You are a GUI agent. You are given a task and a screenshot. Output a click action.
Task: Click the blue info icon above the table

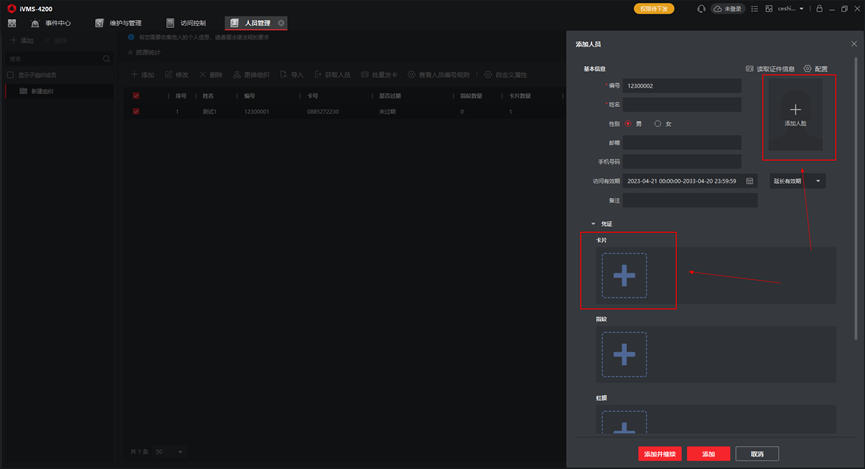[x=131, y=38]
